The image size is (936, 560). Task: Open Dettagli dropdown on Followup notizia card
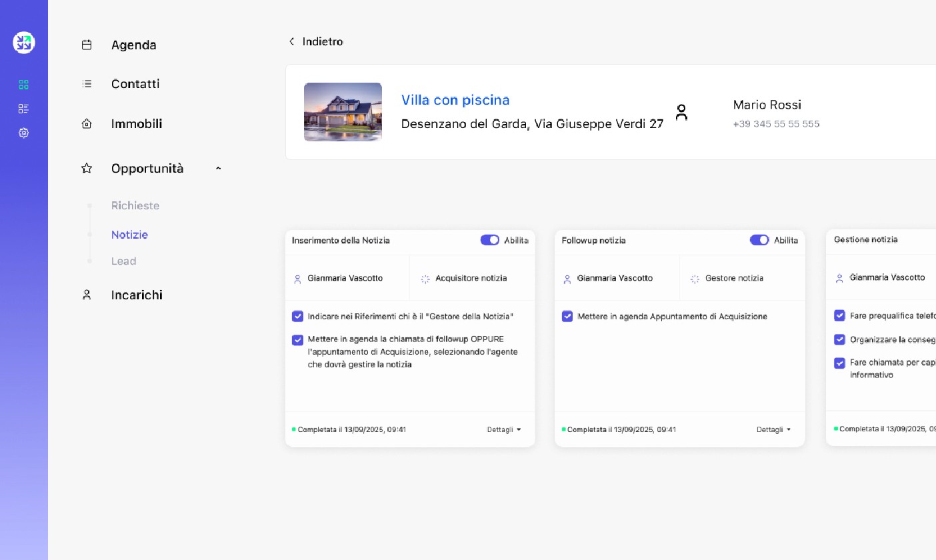774,429
